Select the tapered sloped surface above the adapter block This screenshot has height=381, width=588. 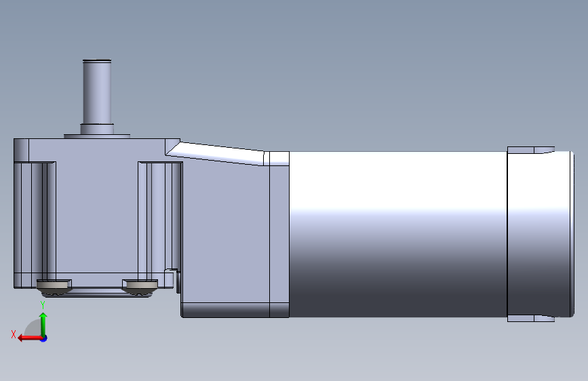[216, 153]
